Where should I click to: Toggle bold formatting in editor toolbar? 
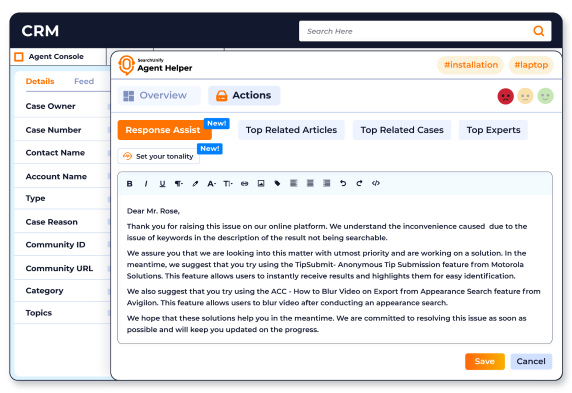(129, 184)
